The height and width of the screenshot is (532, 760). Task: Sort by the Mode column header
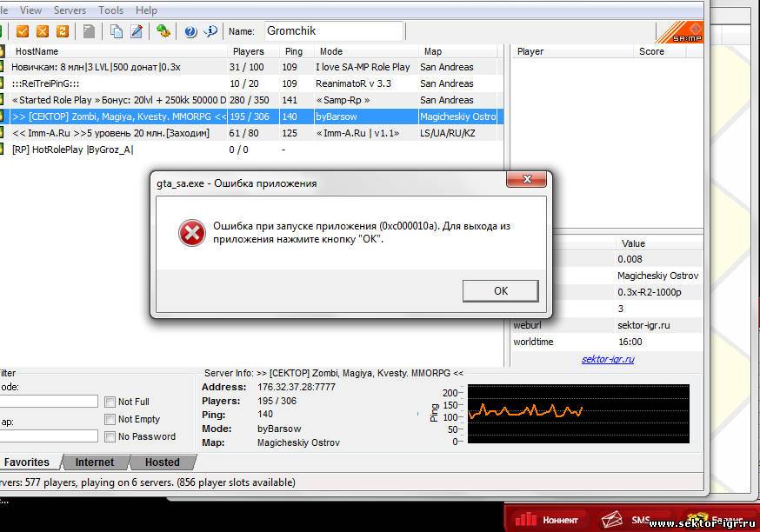point(366,51)
